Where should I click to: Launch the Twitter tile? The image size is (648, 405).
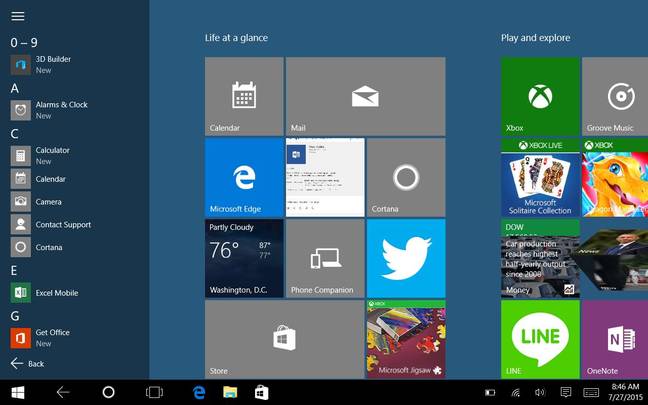click(406, 258)
